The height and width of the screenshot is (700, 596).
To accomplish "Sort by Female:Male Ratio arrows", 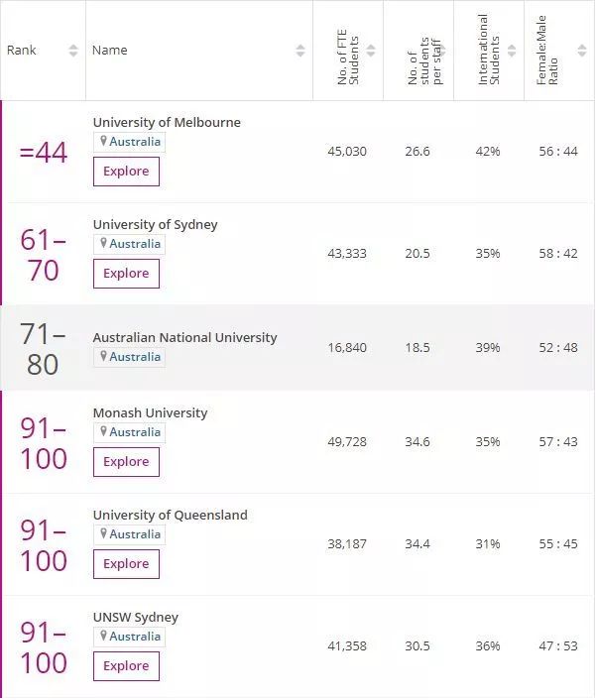I will coord(583,51).
